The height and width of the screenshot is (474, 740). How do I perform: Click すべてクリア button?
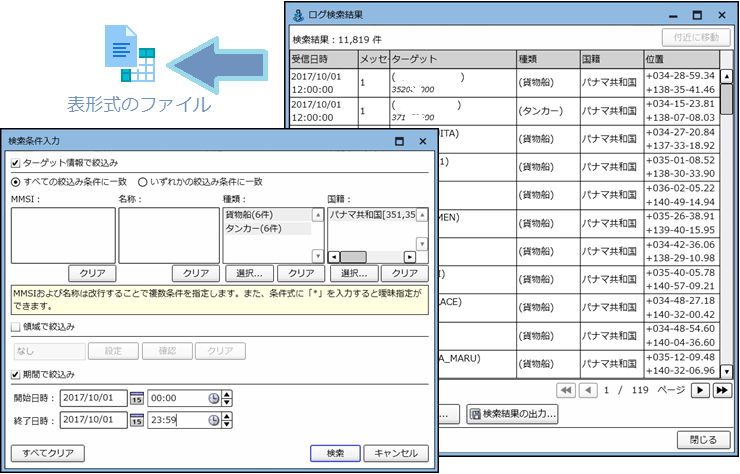pos(48,453)
